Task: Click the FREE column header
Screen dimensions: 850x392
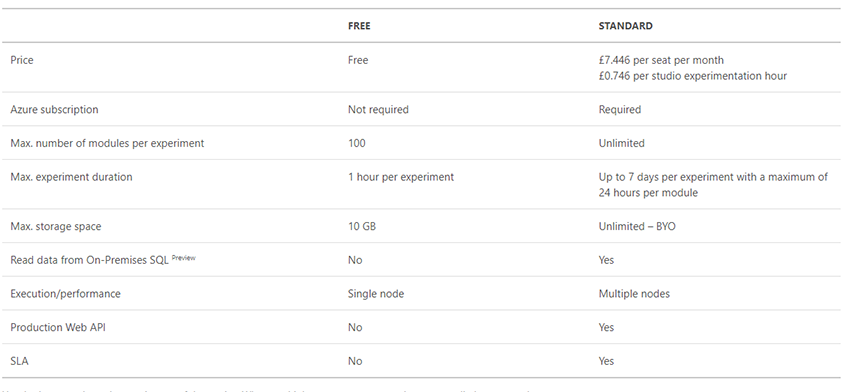Action: [359, 25]
